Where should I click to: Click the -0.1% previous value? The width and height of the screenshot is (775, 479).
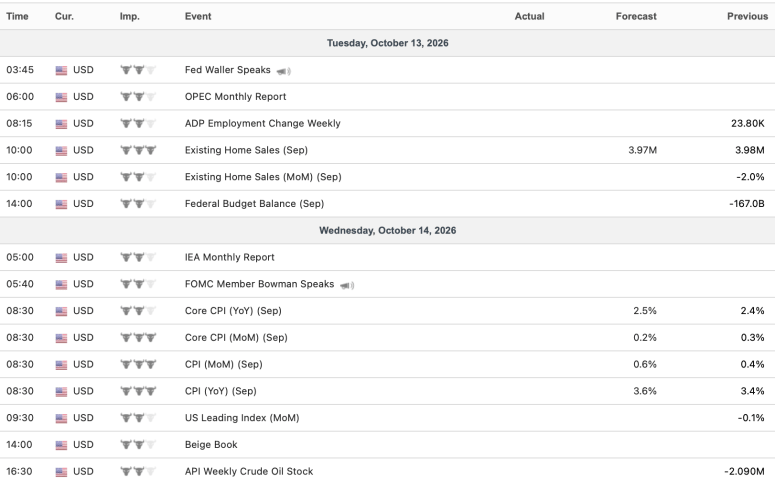tap(751, 418)
